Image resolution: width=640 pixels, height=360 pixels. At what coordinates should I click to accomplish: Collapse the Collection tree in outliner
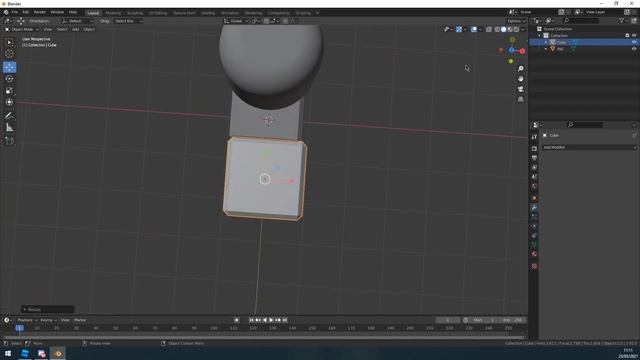click(x=539, y=36)
